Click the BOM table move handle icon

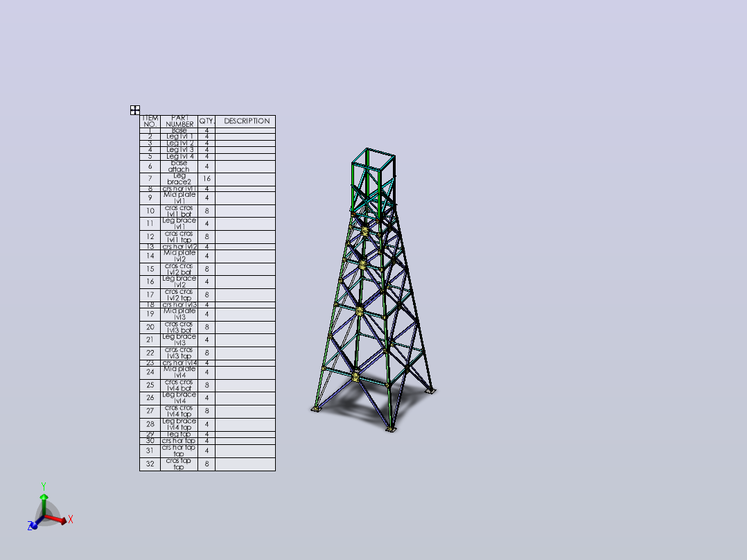pyautogui.click(x=135, y=110)
